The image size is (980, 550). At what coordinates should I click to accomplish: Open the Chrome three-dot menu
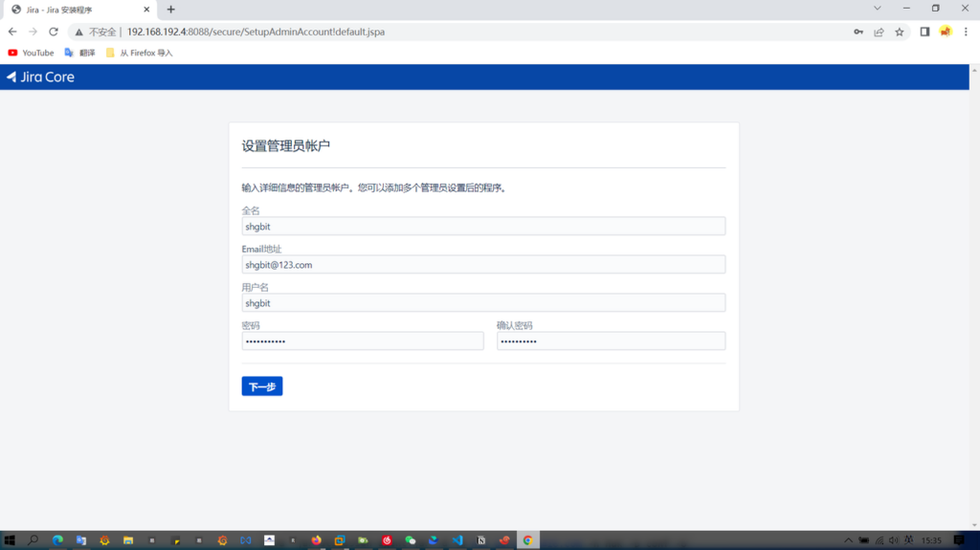pyautogui.click(x=966, y=32)
